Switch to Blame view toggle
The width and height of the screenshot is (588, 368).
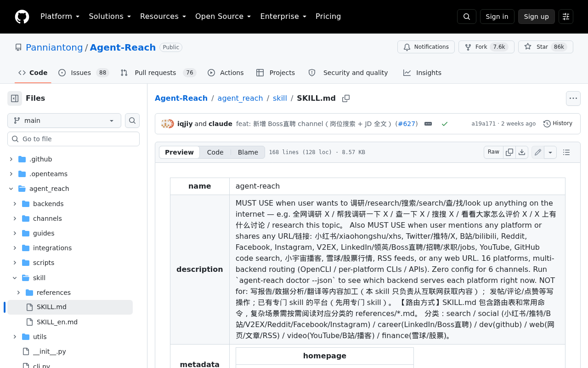coord(248,152)
